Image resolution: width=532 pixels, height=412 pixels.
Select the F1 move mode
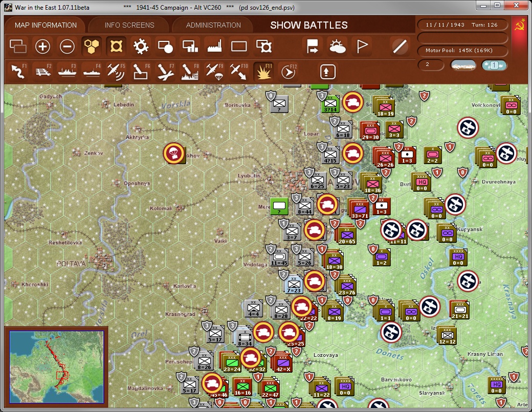(18, 72)
